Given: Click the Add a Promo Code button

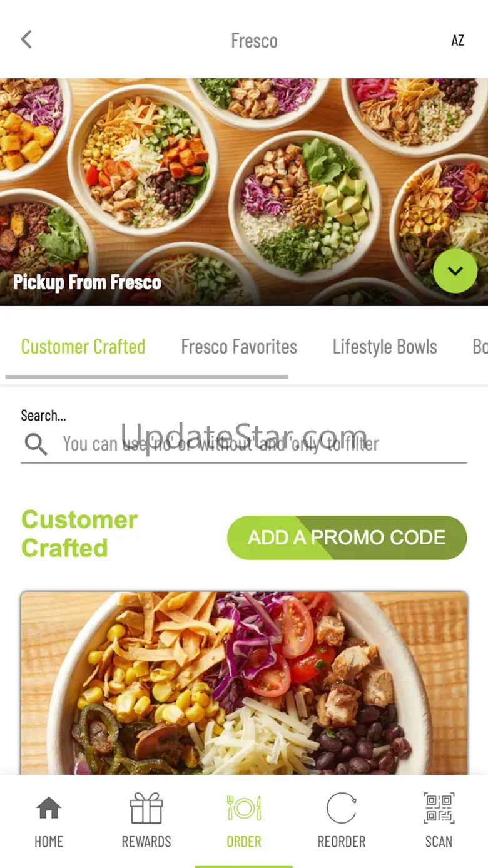Looking at the screenshot, I should (347, 538).
